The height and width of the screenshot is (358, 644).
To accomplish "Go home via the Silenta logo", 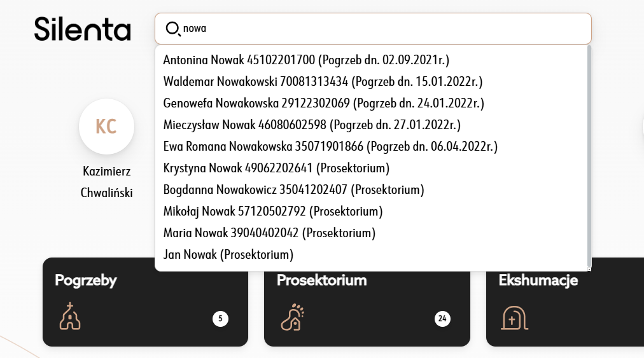I will pyautogui.click(x=83, y=29).
